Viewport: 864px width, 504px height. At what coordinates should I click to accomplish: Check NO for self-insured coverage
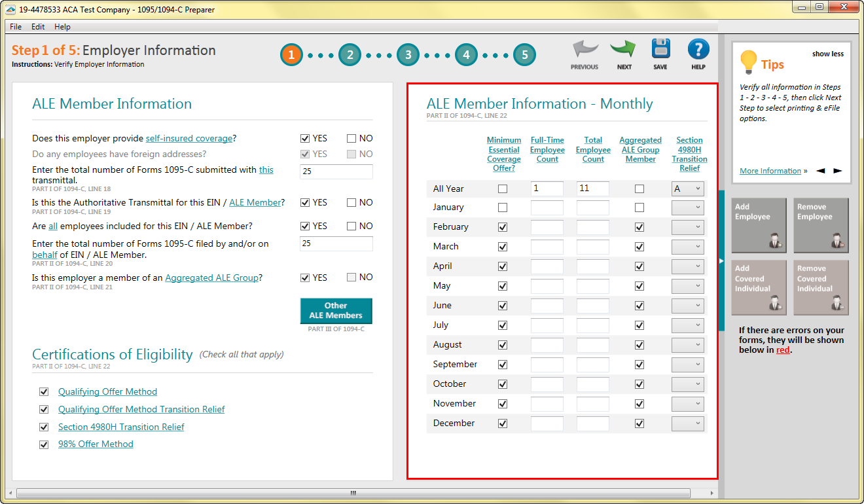coord(351,139)
